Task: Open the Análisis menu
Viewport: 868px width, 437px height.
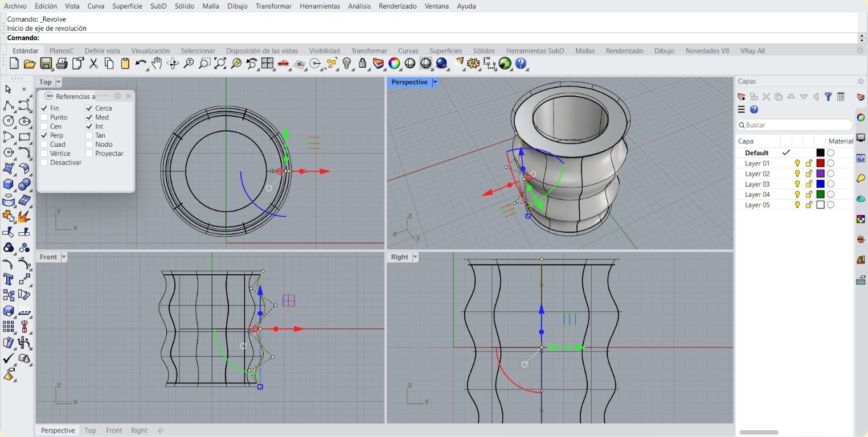Action: click(359, 6)
